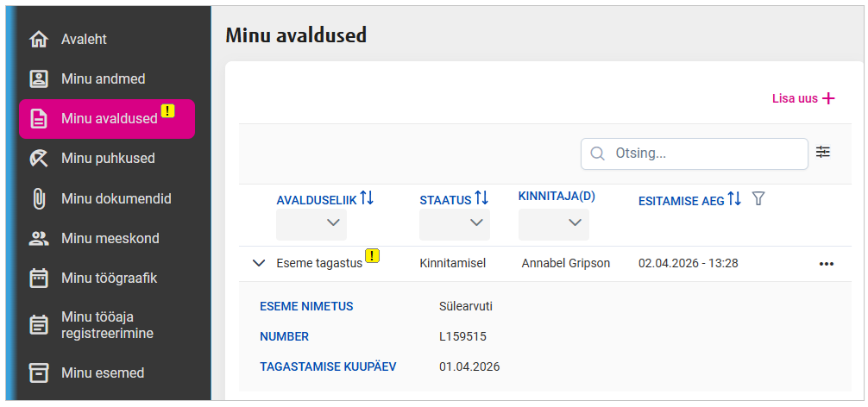868x407 pixels.
Task: Click the filter funnel icon by Esitamise aeg
Action: (x=758, y=199)
